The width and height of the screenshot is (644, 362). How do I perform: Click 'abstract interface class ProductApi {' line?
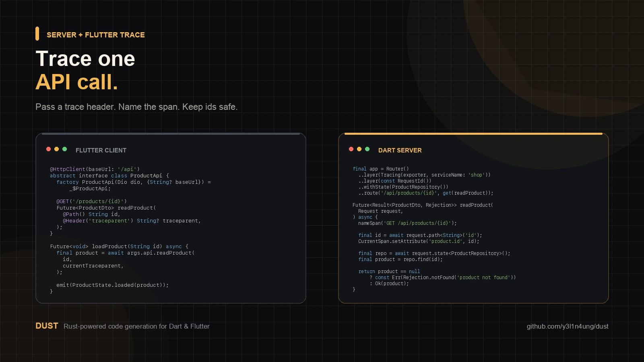coord(109,176)
